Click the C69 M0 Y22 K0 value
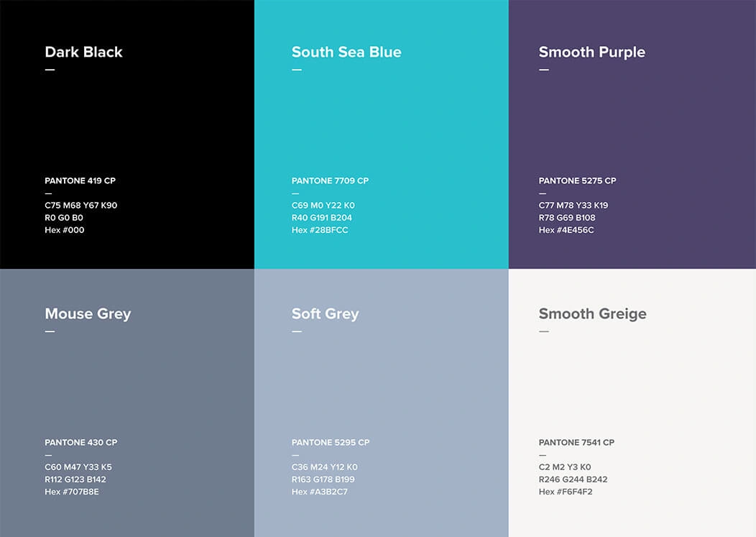Screen dimensions: 756x537 click(x=323, y=206)
